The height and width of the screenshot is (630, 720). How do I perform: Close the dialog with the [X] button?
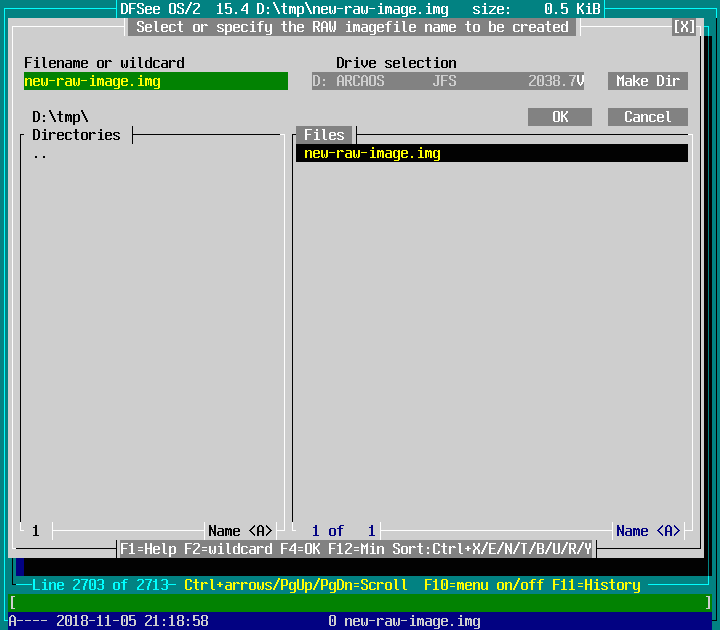[684, 27]
